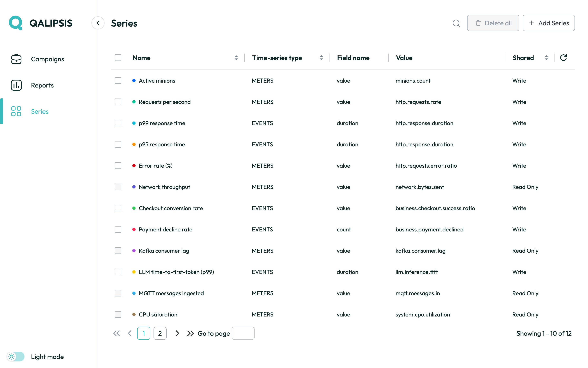
Task: Click the Value column header
Action: (404, 58)
